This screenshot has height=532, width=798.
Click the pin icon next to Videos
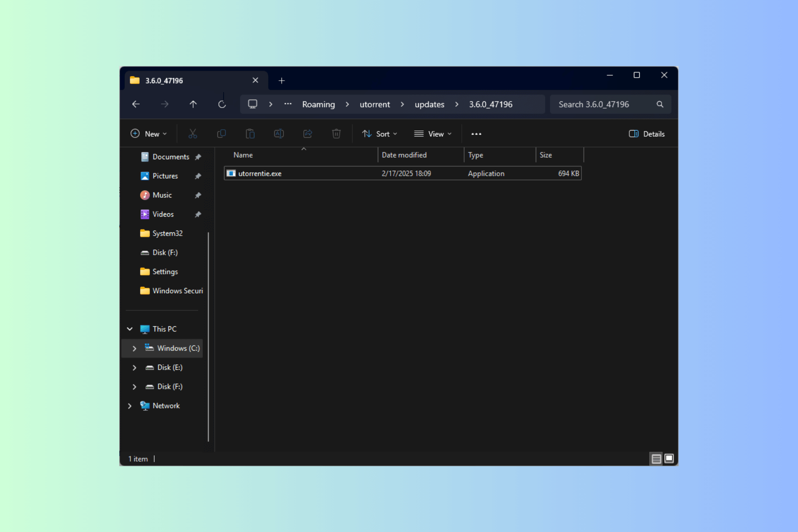pos(198,214)
